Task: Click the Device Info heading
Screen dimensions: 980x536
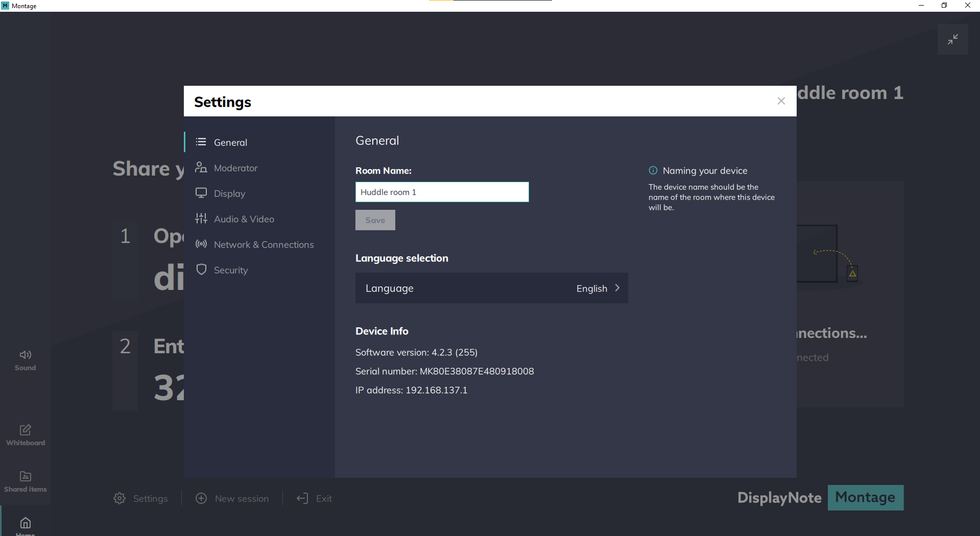Action: [x=382, y=331]
